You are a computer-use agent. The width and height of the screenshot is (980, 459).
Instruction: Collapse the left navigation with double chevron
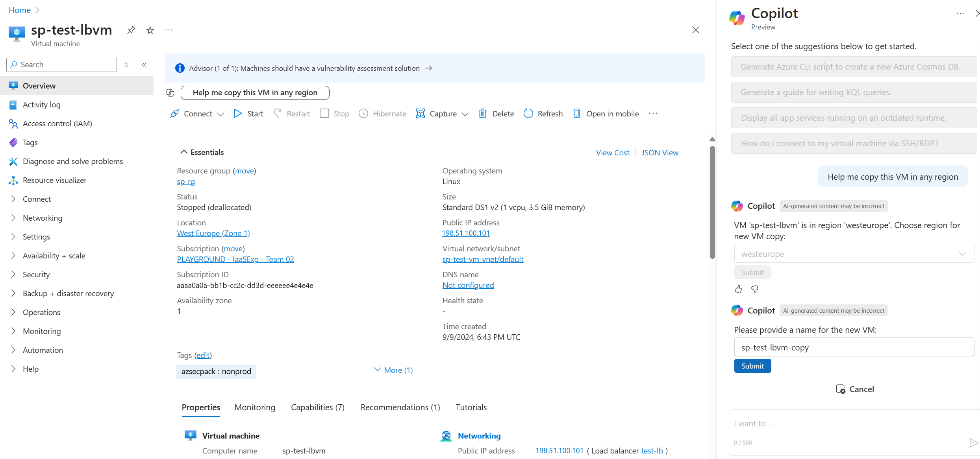144,65
